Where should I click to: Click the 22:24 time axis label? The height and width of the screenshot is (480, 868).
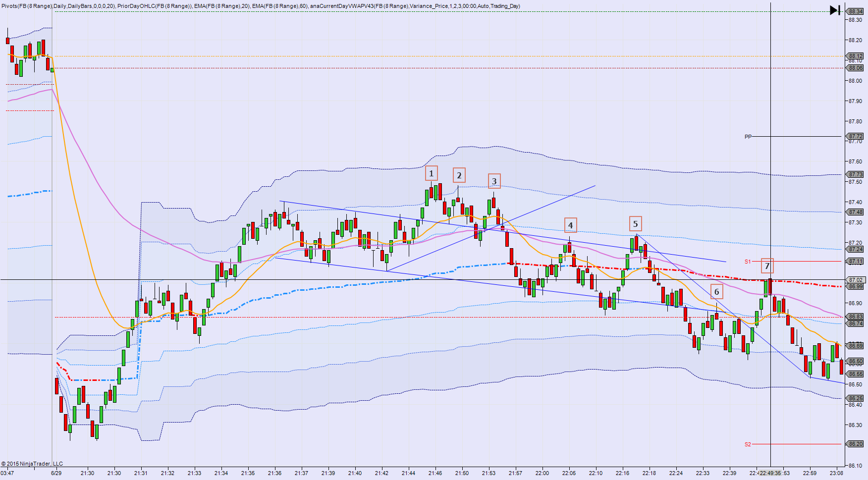(676, 473)
